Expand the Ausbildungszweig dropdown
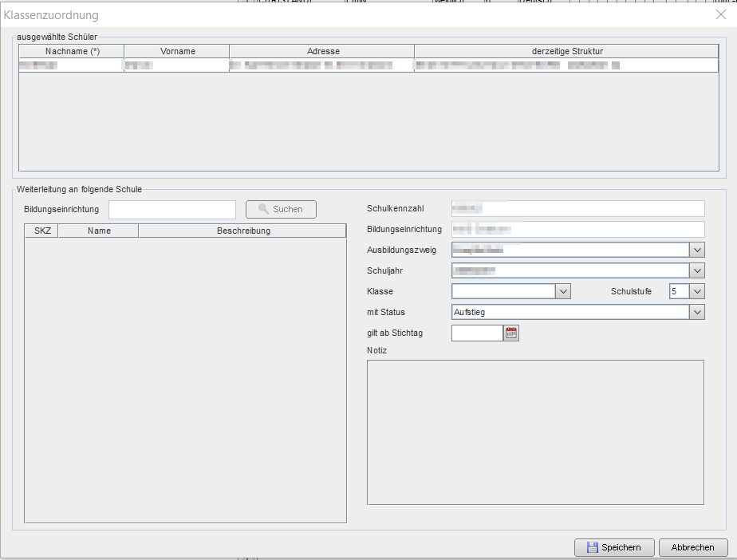This screenshot has width=737, height=560. point(697,250)
